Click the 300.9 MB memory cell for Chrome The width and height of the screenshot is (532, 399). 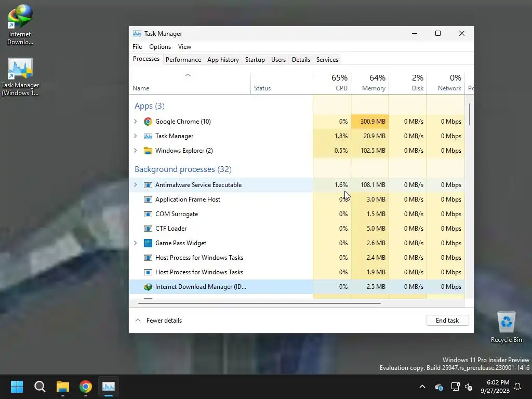(370, 122)
